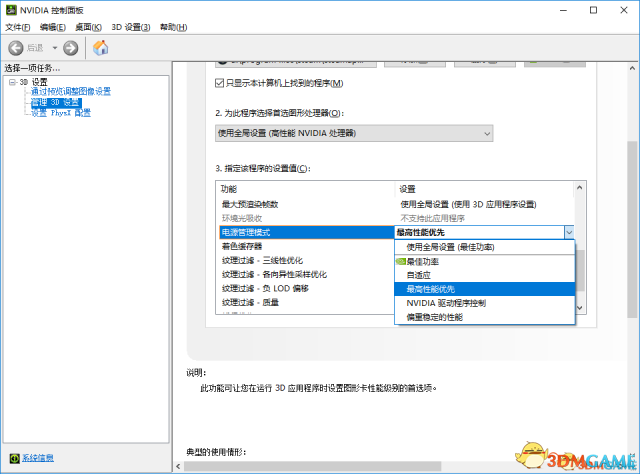Viewport: 640px width, 474px height.
Task: Click the green Home icon in toolbar
Action: click(x=101, y=47)
